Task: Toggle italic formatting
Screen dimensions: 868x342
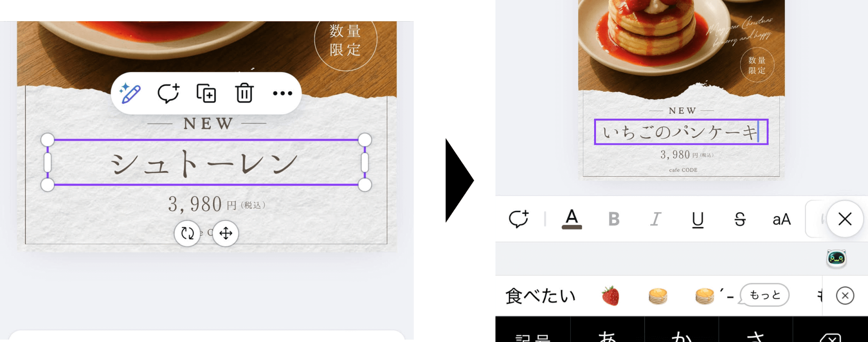Action: [x=656, y=219]
